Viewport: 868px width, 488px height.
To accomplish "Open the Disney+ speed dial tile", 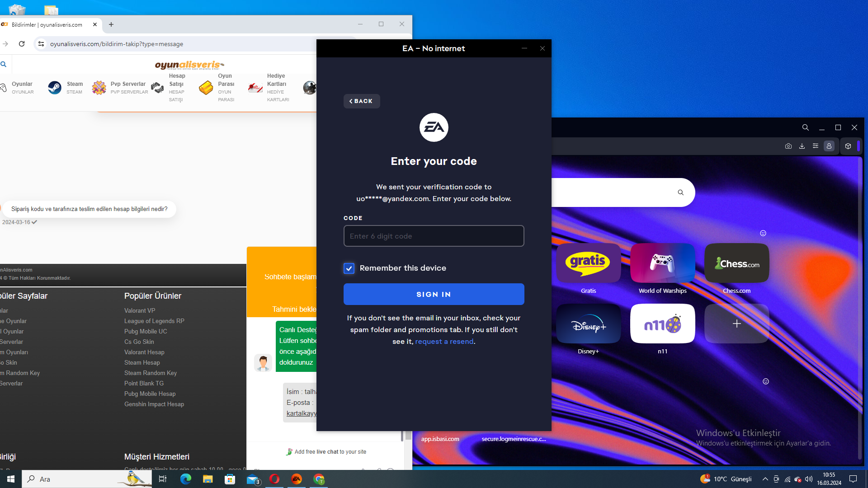I will 588,324.
